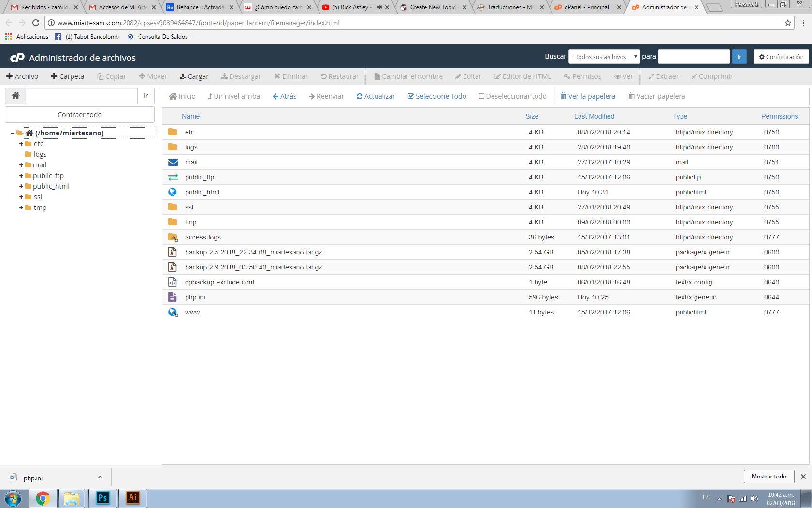Switch to the Create New Topic tab

[x=433, y=7]
